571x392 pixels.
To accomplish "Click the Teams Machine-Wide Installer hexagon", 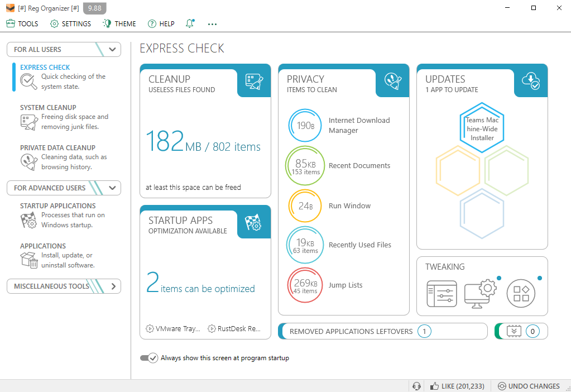I will pos(482,128).
